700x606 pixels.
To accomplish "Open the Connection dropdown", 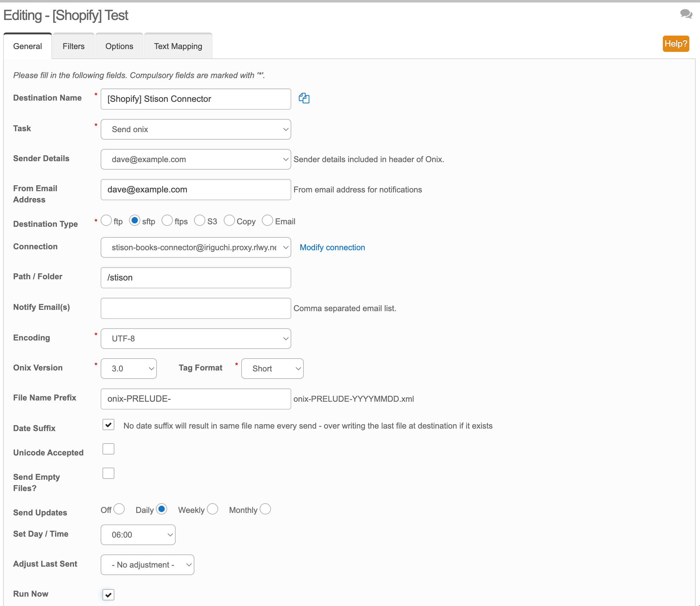I will (x=196, y=247).
